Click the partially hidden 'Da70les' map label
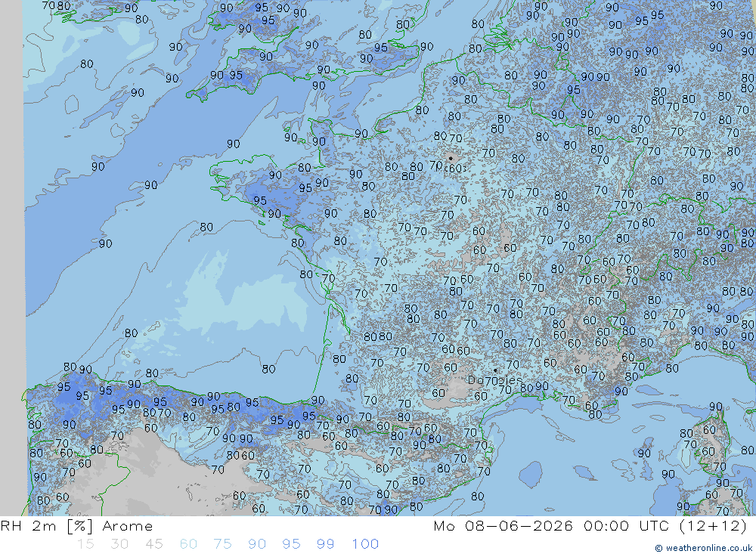The width and height of the screenshot is (756, 554). coord(495,380)
